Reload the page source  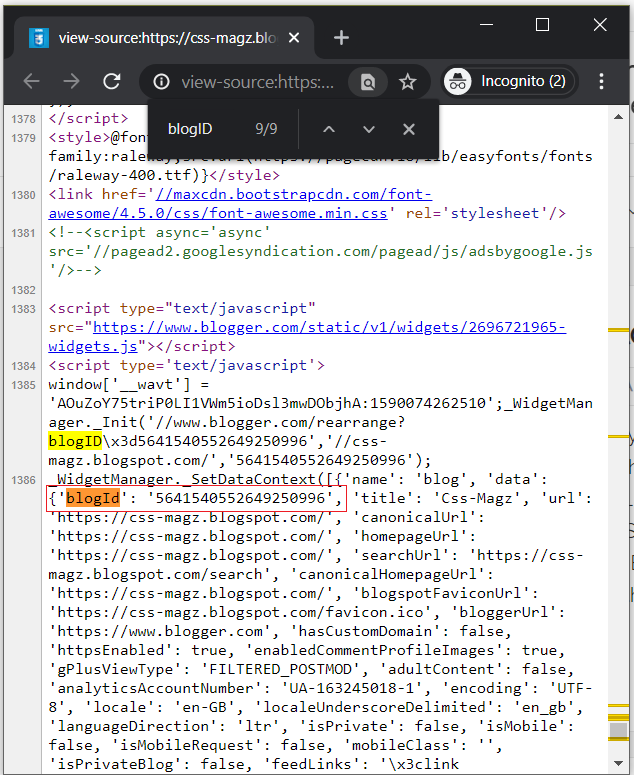tap(112, 81)
